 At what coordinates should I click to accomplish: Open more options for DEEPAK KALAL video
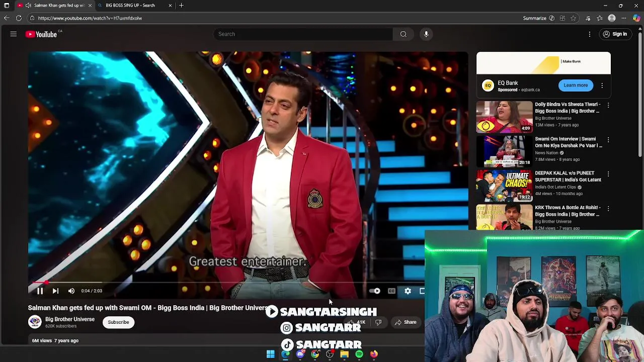(x=608, y=174)
